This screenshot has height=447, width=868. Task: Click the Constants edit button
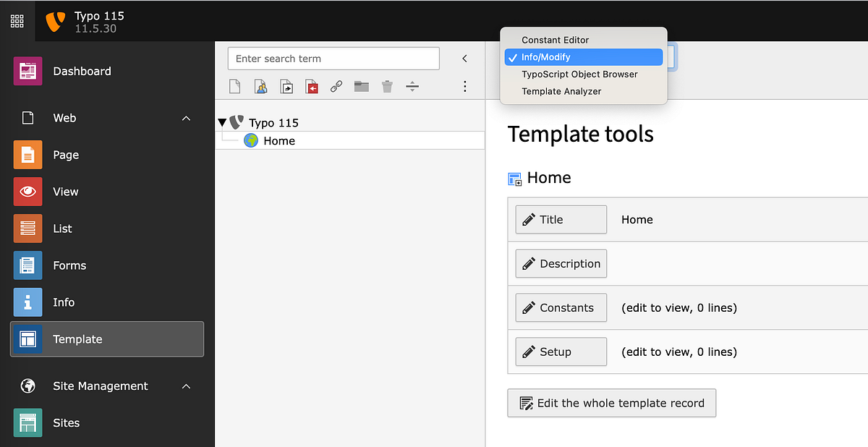561,307
